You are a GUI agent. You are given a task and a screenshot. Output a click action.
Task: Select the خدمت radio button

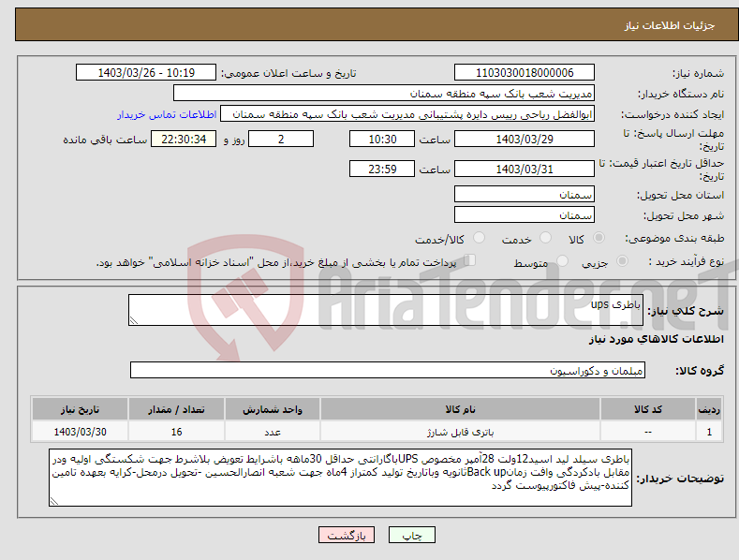(x=545, y=238)
